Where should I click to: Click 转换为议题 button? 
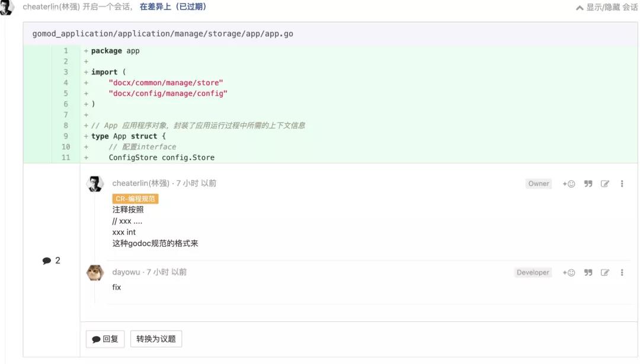click(156, 339)
